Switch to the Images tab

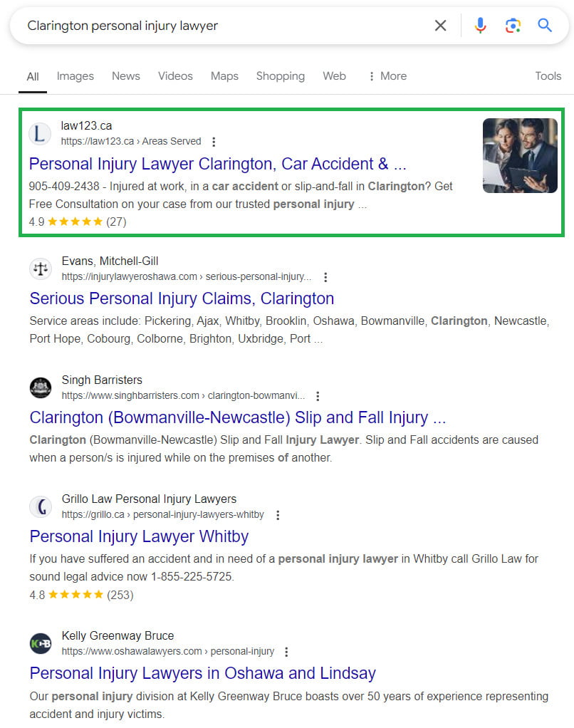(x=75, y=76)
